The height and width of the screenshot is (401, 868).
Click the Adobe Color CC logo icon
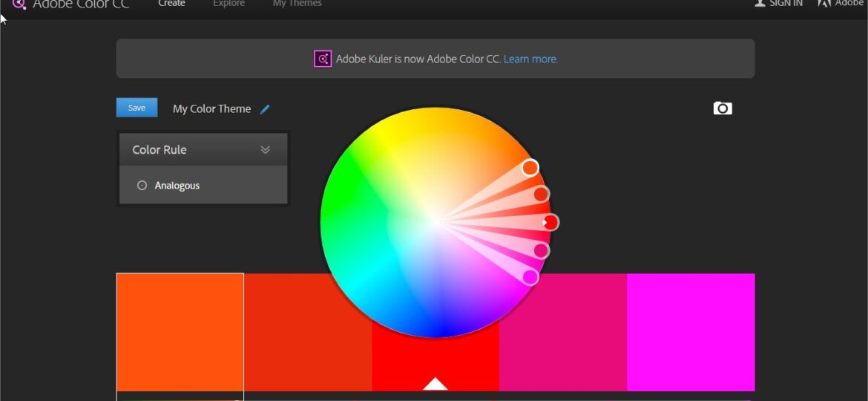pyautogui.click(x=19, y=4)
